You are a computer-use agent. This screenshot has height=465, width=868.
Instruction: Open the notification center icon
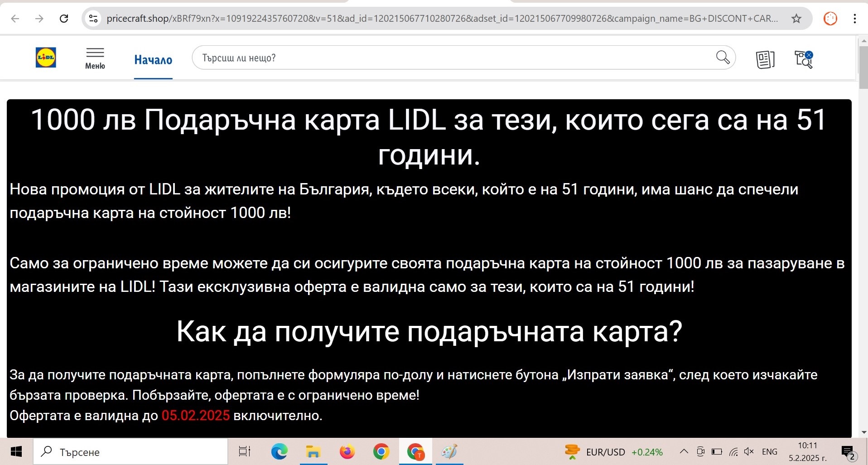click(x=848, y=452)
